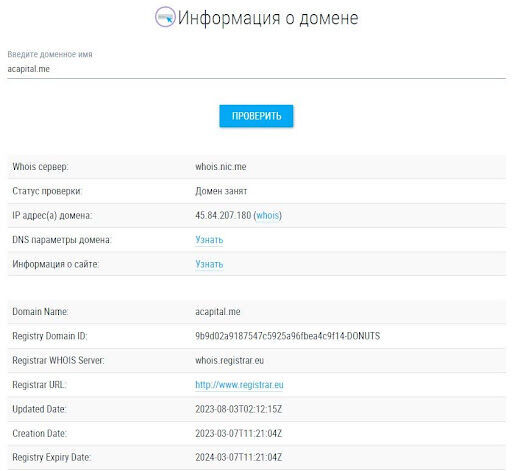Click the Domain Name label

tap(40, 312)
